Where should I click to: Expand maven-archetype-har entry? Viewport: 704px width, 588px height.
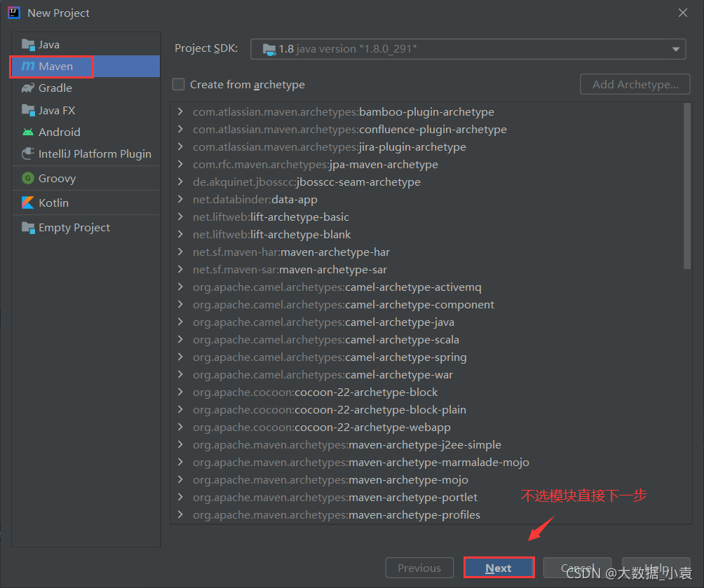coord(180,252)
